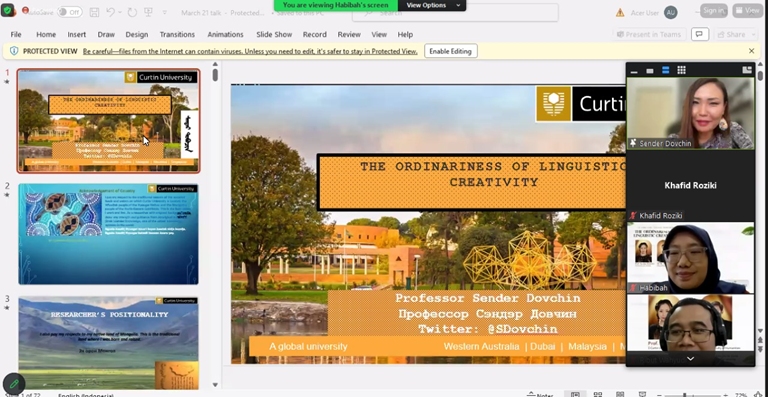Click the Share button
The image size is (768, 397).
coord(732,34)
